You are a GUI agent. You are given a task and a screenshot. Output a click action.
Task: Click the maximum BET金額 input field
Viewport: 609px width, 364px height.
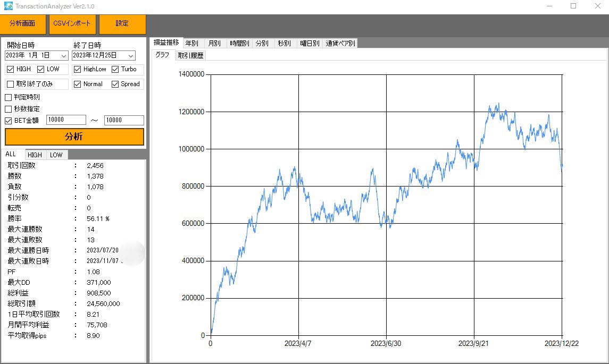click(x=124, y=120)
